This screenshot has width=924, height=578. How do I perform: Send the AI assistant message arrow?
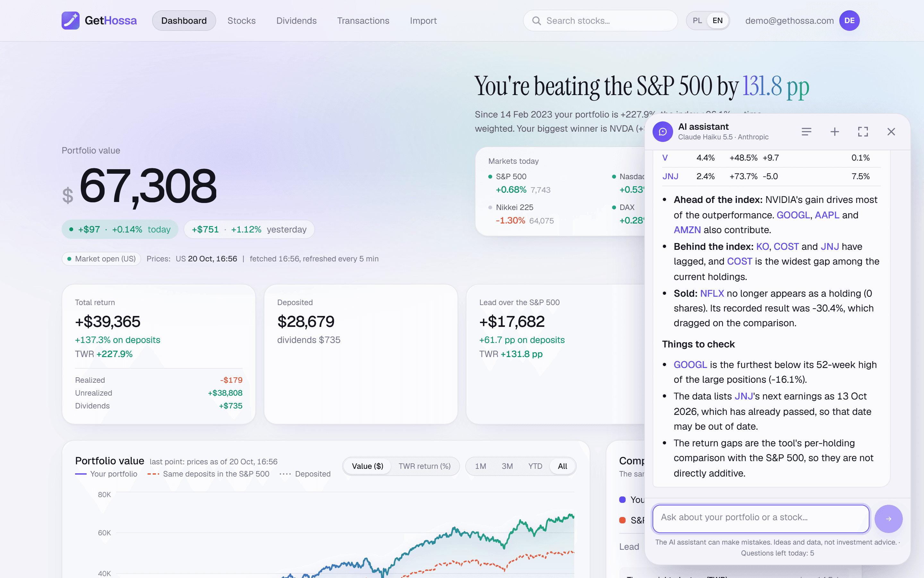(888, 519)
